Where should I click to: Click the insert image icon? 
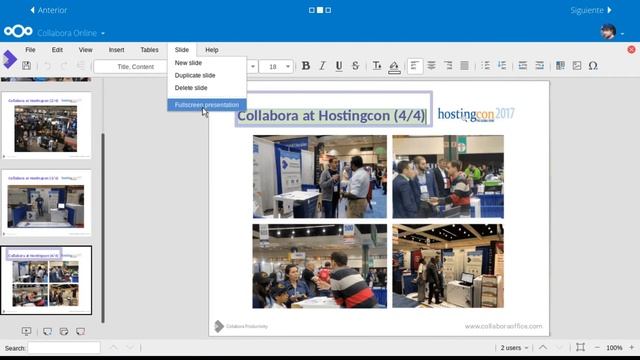(x=577, y=66)
